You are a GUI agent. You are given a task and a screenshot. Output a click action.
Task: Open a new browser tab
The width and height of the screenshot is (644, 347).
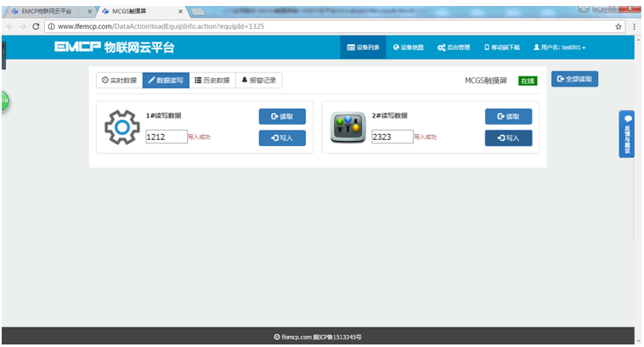(x=198, y=12)
